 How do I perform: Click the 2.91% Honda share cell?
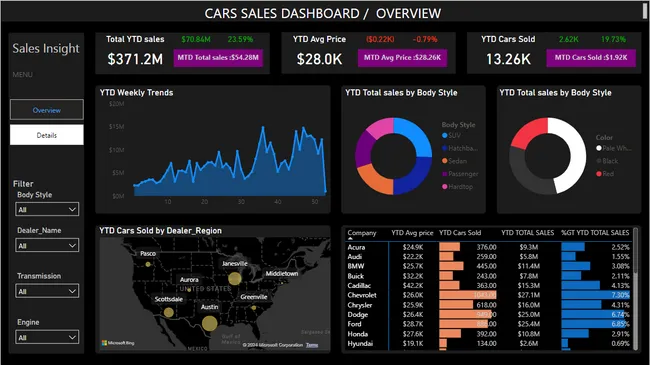(620, 334)
